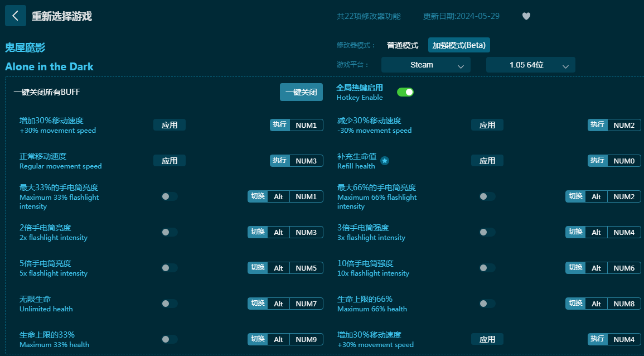
Task: Click 切换 label for Unlimited health hotkey
Action: (x=258, y=304)
